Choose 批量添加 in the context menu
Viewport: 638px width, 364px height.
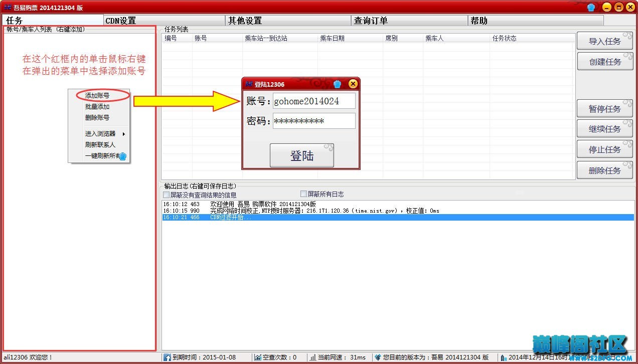(x=97, y=107)
